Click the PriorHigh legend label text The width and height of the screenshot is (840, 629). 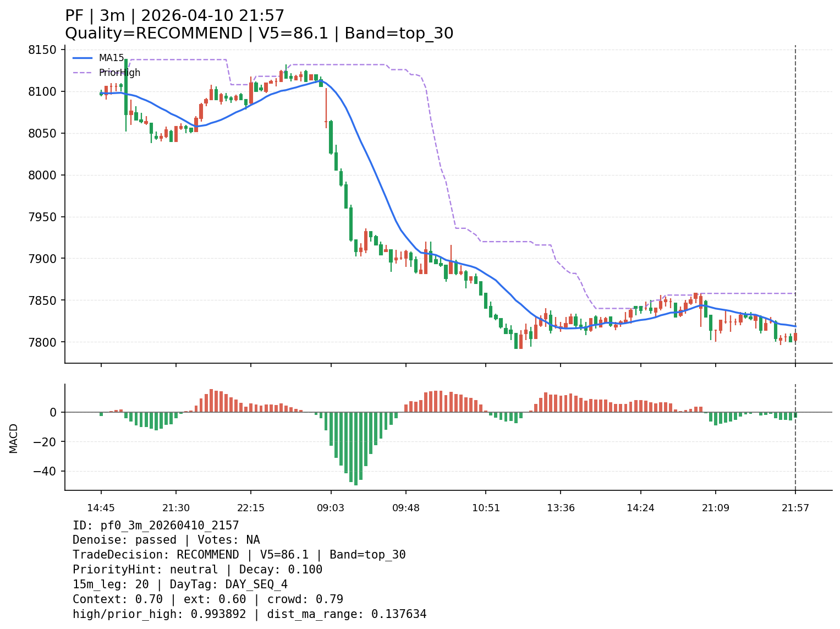[x=119, y=73]
